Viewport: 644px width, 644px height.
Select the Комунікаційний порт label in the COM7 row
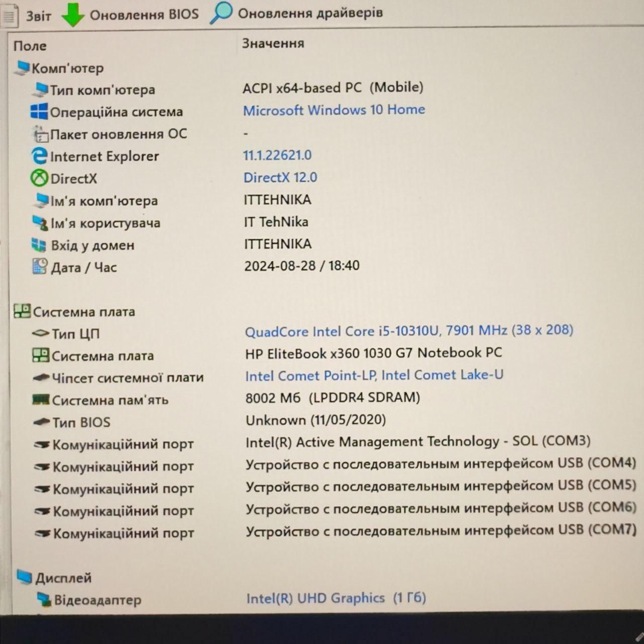124,533
